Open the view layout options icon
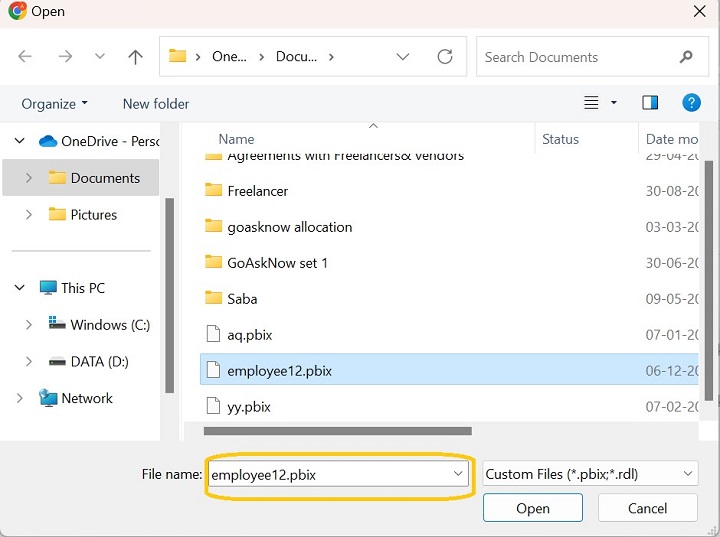 point(592,103)
